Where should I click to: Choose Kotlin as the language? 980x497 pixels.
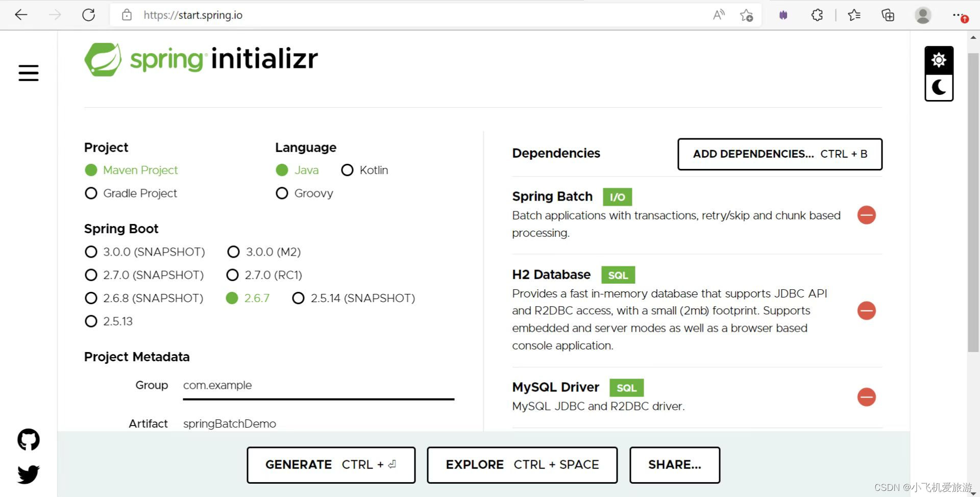364,170
